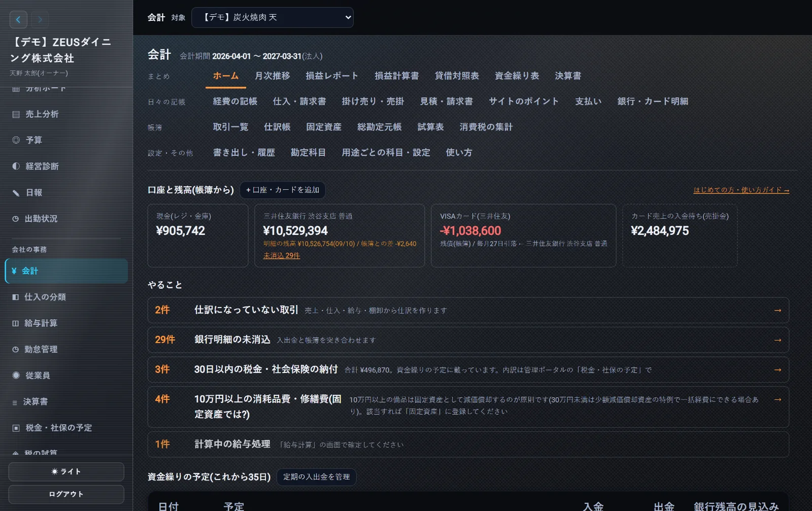Click the back arrow icon in the sidebar
812x511 pixels.
[x=18, y=20]
